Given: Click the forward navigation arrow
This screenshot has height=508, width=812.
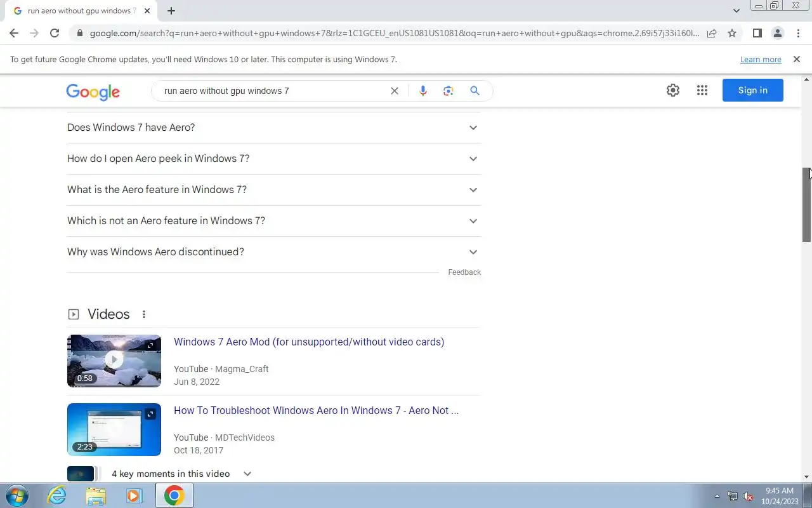Looking at the screenshot, I should pyautogui.click(x=34, y=33).
